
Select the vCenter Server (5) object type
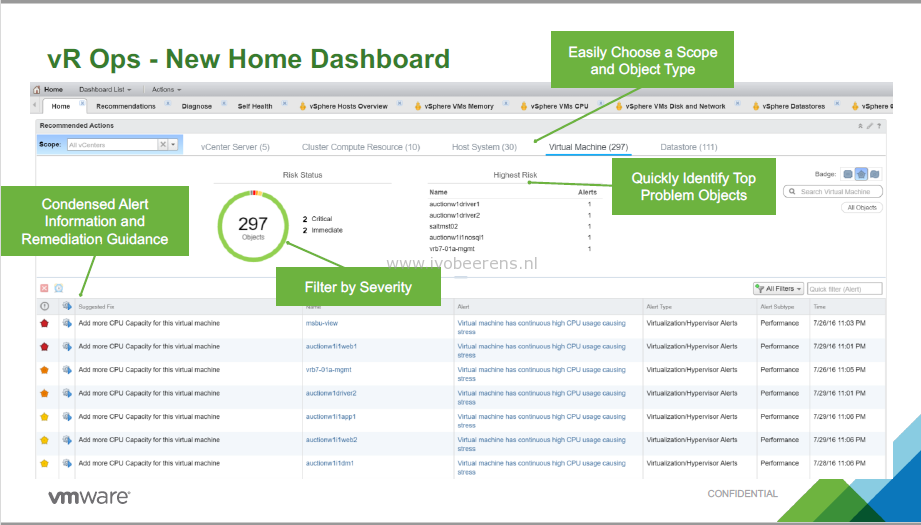[235, 147]
